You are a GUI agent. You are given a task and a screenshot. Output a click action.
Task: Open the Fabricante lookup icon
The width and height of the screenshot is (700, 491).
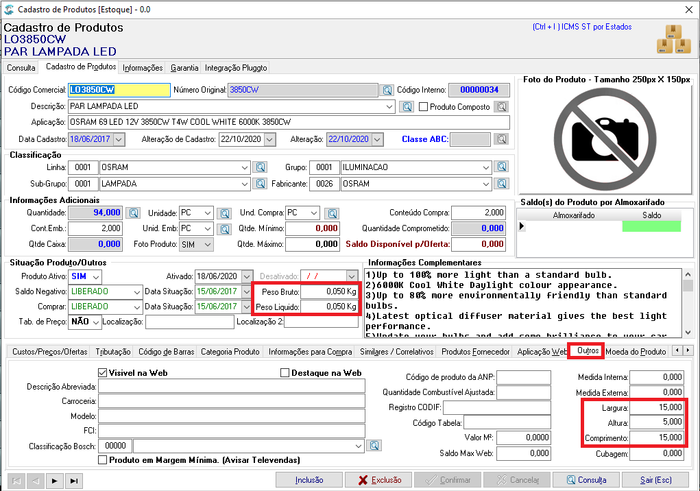coord(501,183)
